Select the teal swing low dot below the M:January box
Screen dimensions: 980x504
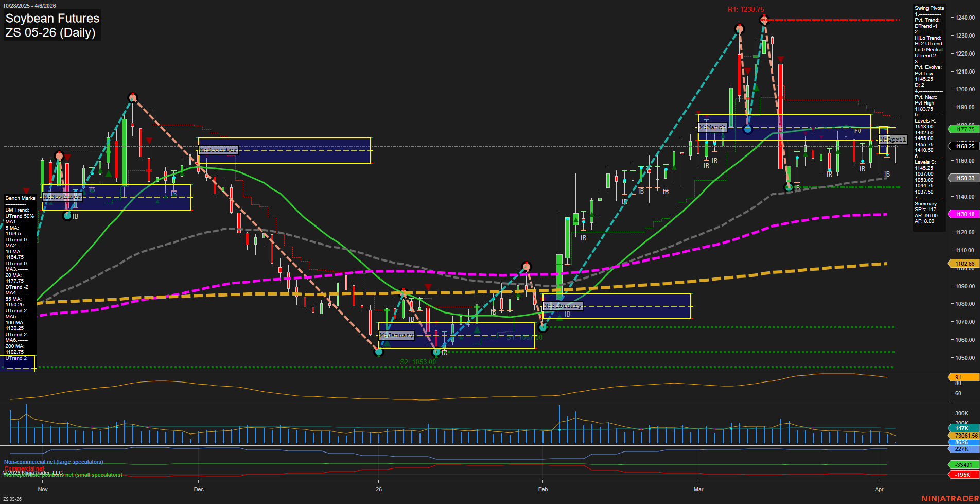click(436, 353)
